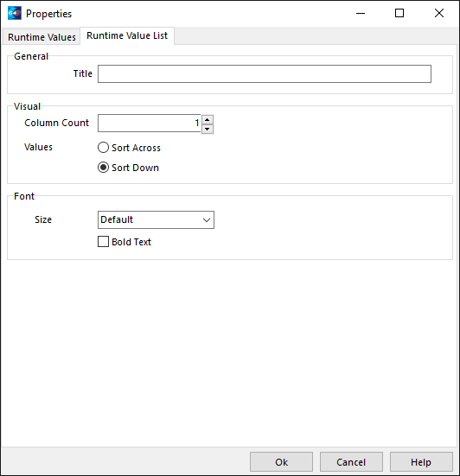
Task: Select the Runtime Value List tab
Action: tap(127, 35)
